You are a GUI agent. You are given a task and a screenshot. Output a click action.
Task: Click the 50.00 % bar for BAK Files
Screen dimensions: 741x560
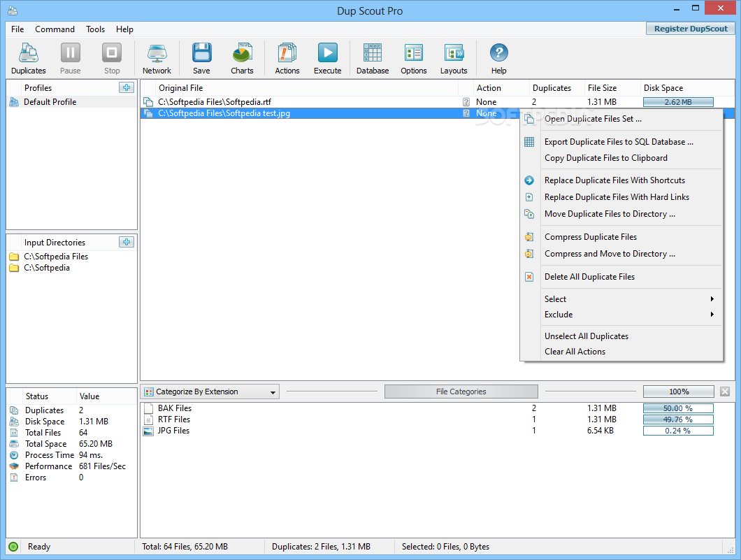pyautogui.click(x=678, y=408)
